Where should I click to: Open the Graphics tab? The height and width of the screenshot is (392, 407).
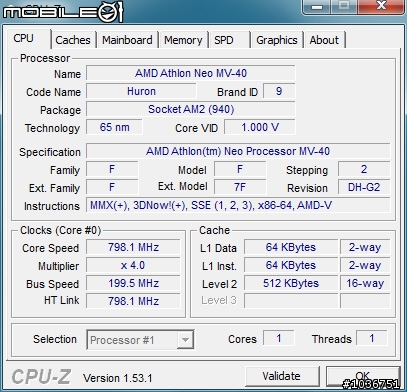click(x=277, y=40)
